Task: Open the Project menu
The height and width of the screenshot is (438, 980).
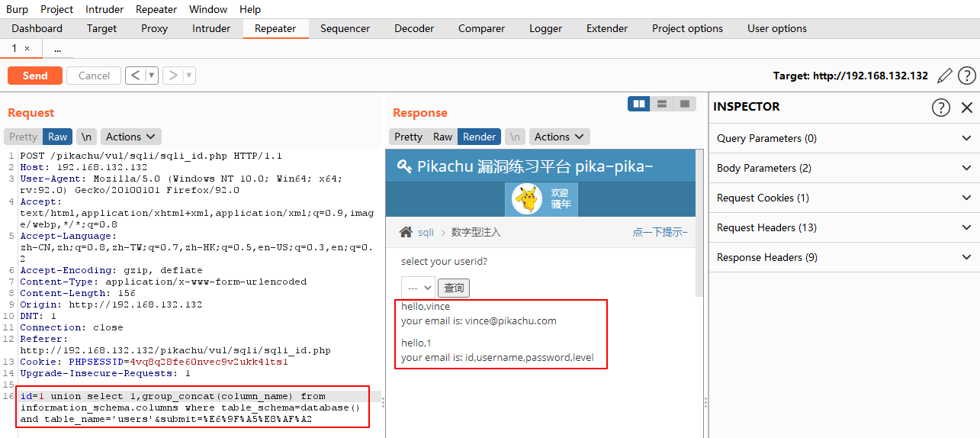Action: click(56, 9)
